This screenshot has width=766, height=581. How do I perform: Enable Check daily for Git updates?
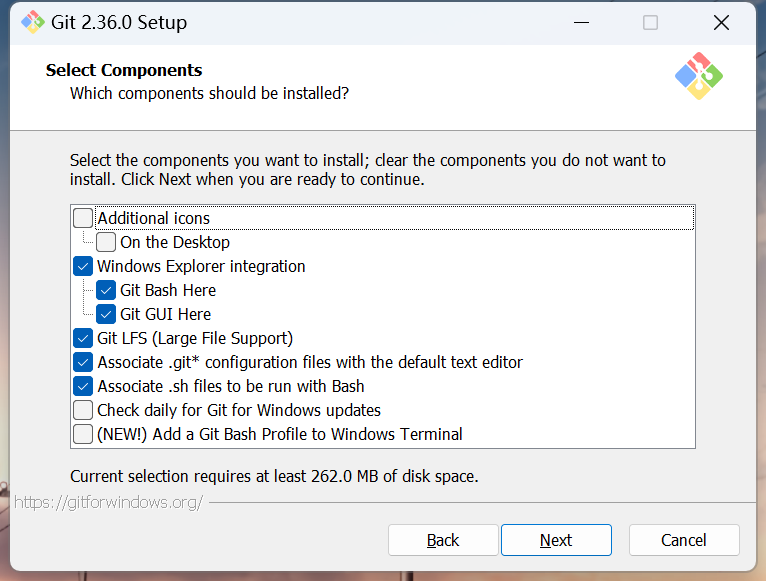(83, 410)
